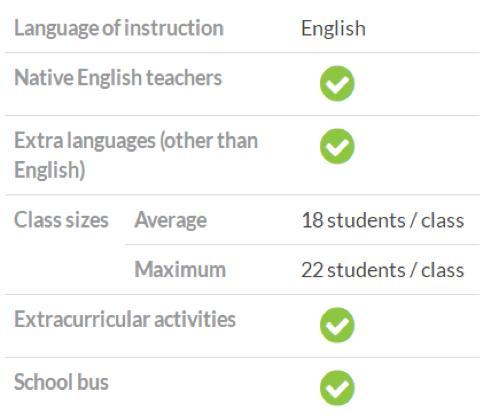Click the 22 students / class value
The height and width of the screenshot is (416, 481).
tap(383, 270)
